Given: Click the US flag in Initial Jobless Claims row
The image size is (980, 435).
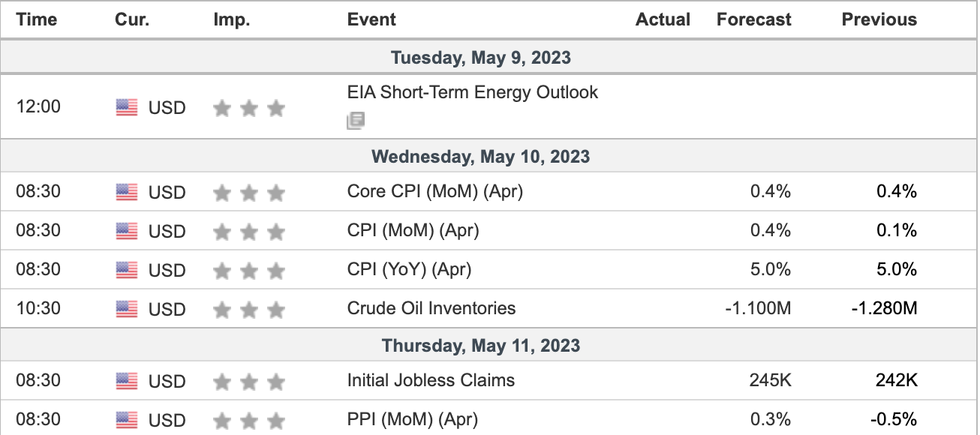Looking at the screenshot, I should [127, 382].
